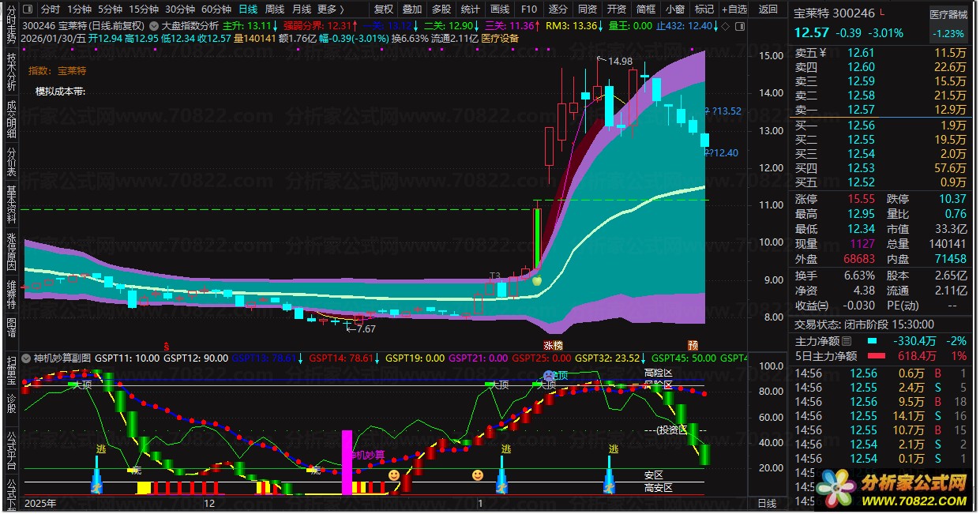This screenshot has width=980, height=514.
Task: Click the 收益(三) label
Action: point(812,306)
